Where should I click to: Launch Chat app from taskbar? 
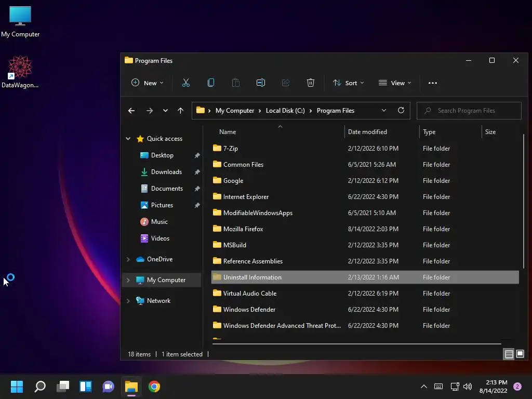108,387
